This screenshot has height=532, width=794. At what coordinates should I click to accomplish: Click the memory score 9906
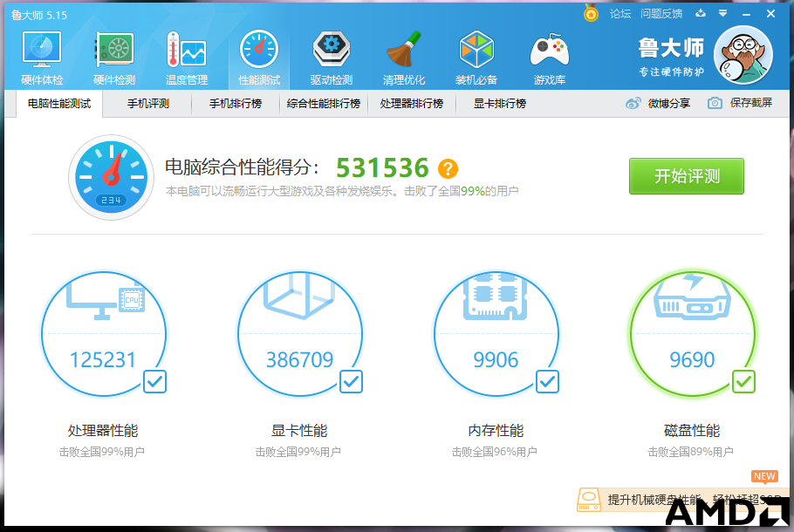pyautogui.click(x=496, y=360)
